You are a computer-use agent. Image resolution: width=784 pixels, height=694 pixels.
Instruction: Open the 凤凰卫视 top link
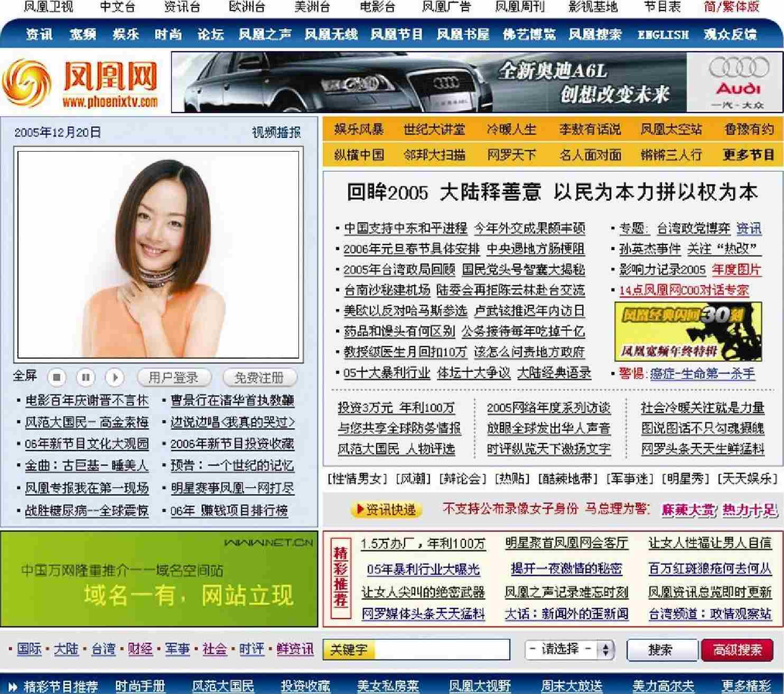(49, 7)
